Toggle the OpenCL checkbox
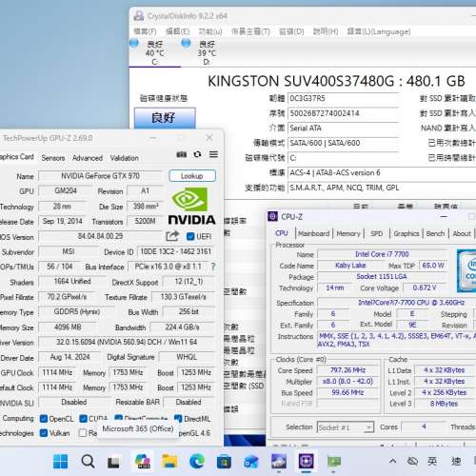 pyautogui.click(x=44, y=419)
